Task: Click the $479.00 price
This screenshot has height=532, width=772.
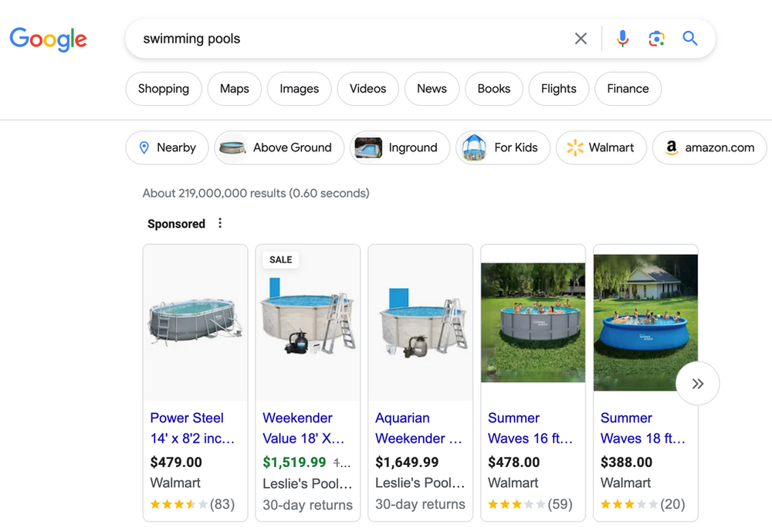Action: click(x=176, y=462)
